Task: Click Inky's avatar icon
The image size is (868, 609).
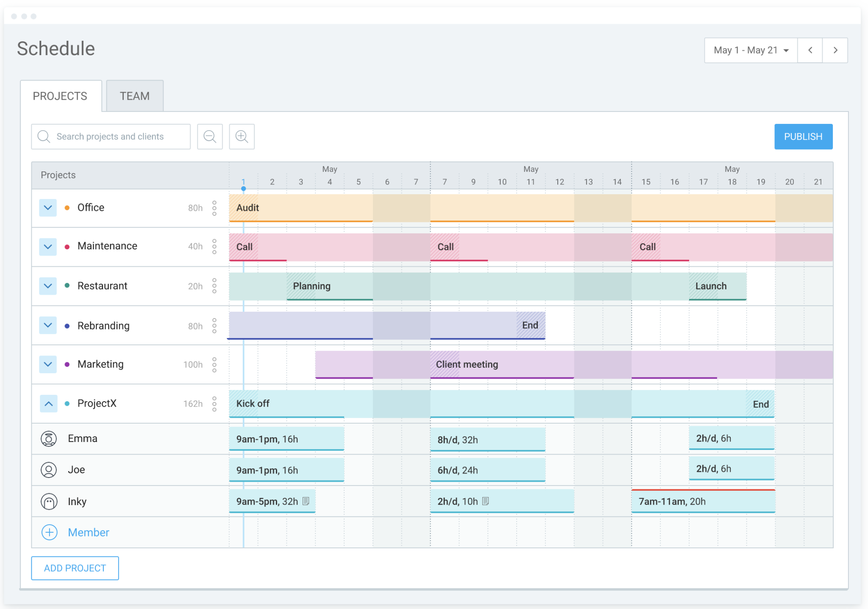Action: point(48,501)
